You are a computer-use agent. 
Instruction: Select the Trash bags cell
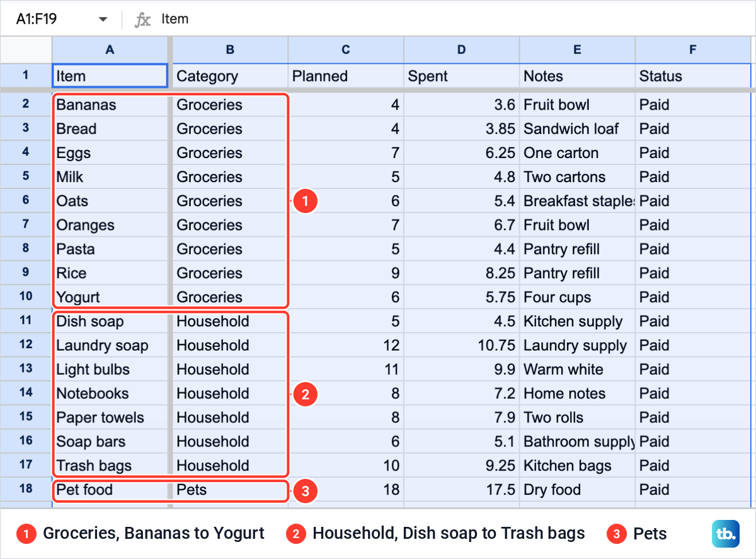[110, 466]
